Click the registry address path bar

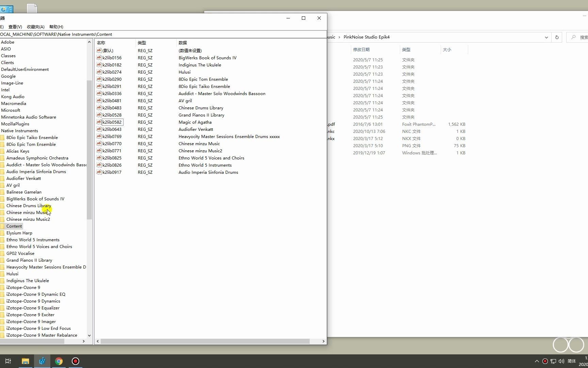point(163,34)
